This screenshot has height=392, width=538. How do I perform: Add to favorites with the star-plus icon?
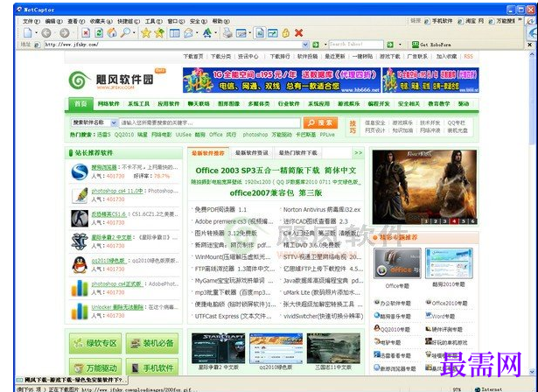pyautogui.click(x=159, y=33)
